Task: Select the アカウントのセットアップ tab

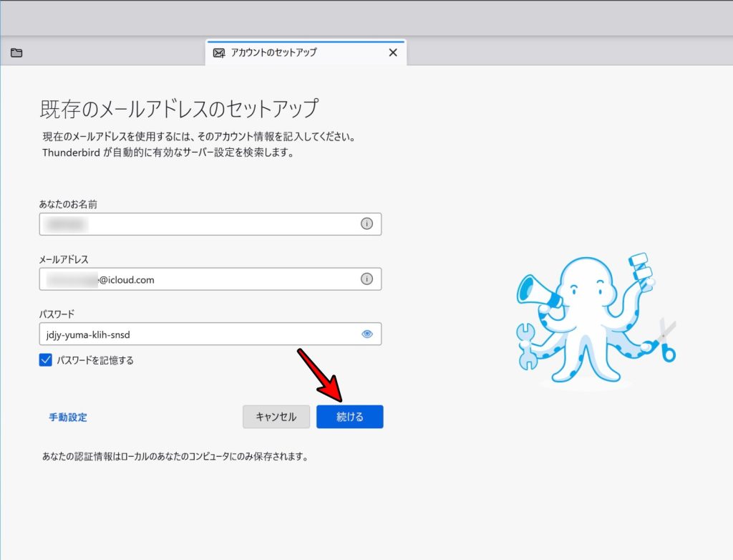Action: pyautogui.click(x=306, y=52)
